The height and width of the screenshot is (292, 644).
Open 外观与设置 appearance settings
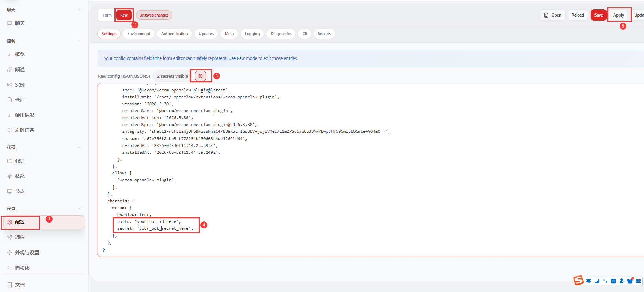[x=27, y=252]
